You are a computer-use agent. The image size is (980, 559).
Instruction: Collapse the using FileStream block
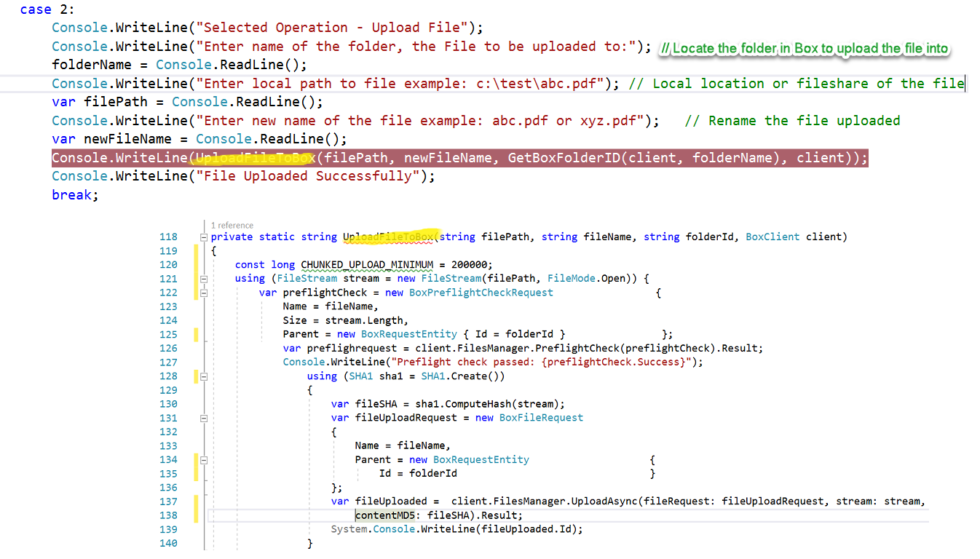(204, 278)
